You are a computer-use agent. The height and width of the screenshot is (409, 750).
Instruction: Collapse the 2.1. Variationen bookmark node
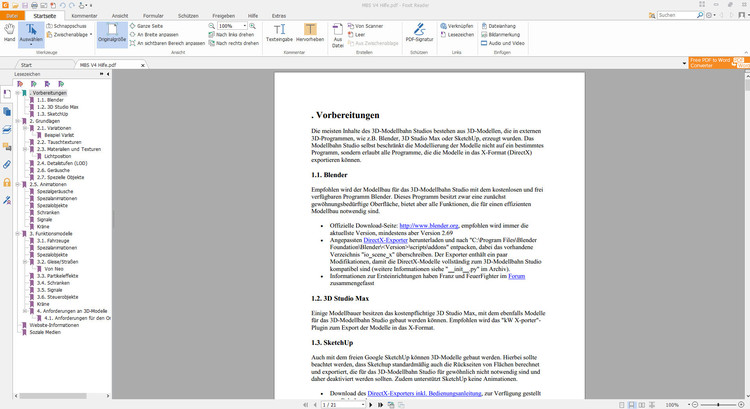[25, 128]
